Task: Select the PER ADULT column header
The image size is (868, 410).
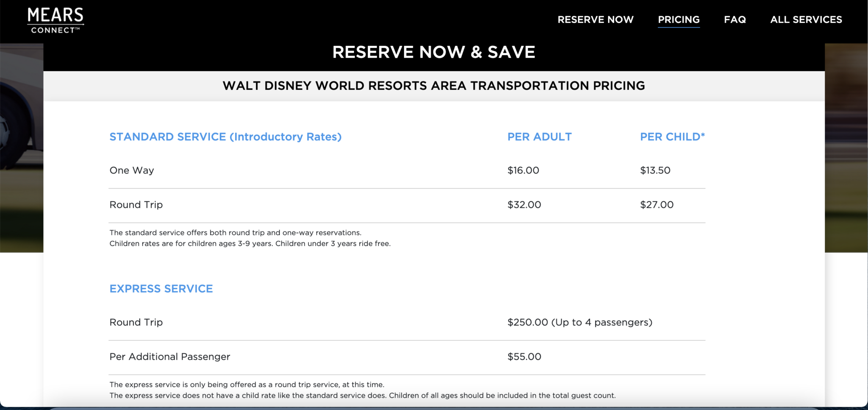Action: point(540,137)
